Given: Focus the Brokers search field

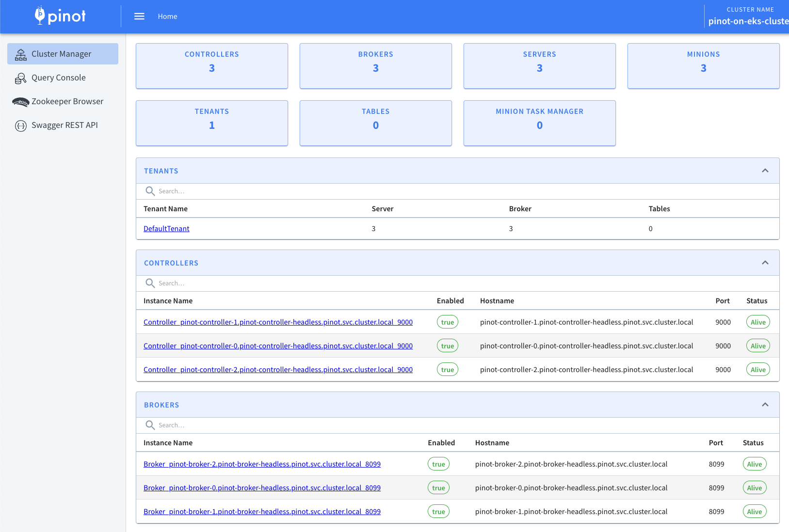Looking at the screenshot, I should tap(458, 425).
